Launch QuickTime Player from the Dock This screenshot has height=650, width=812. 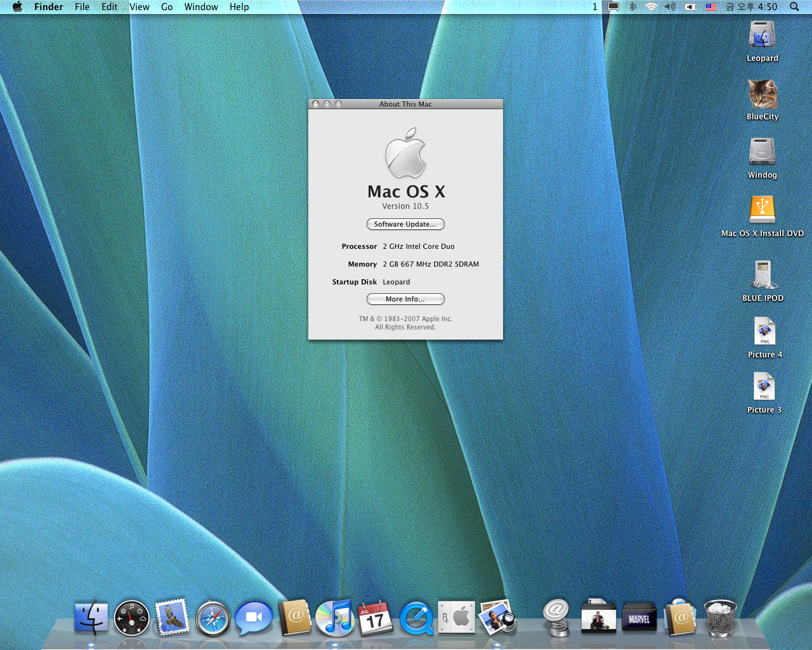[417, 619]
